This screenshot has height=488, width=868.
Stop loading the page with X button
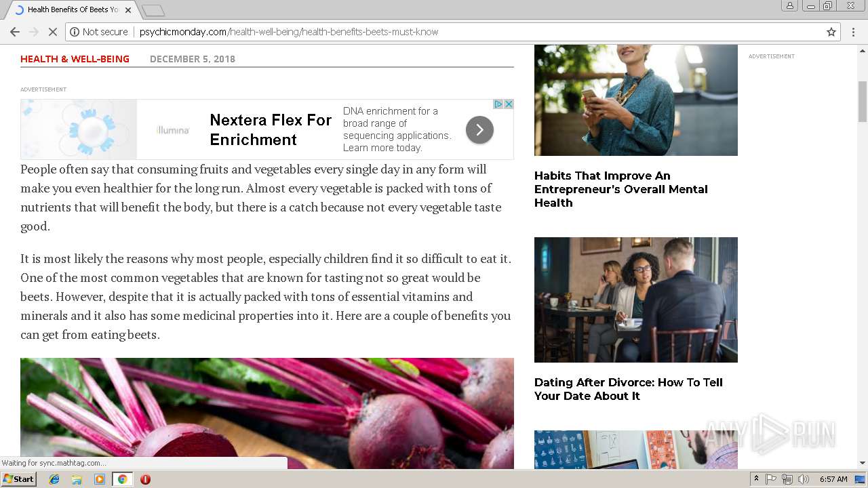(53, 32)
